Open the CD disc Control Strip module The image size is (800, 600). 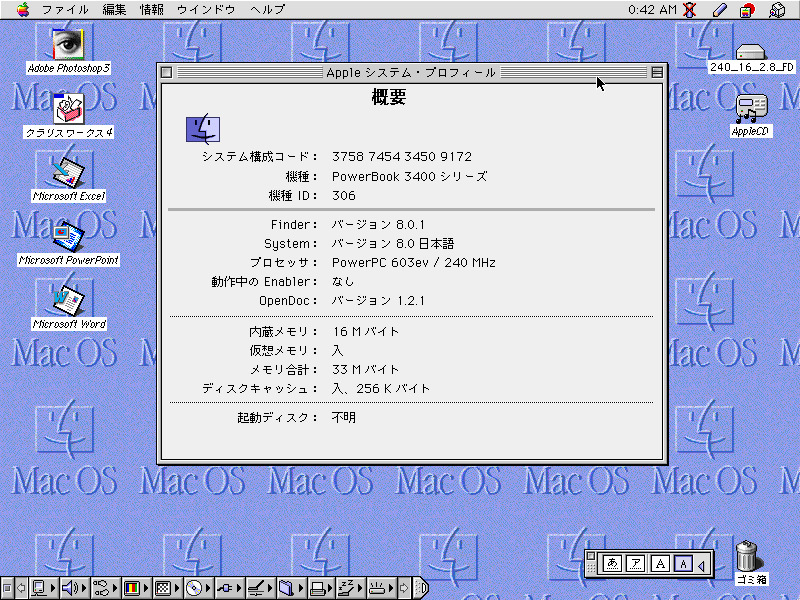198,588
